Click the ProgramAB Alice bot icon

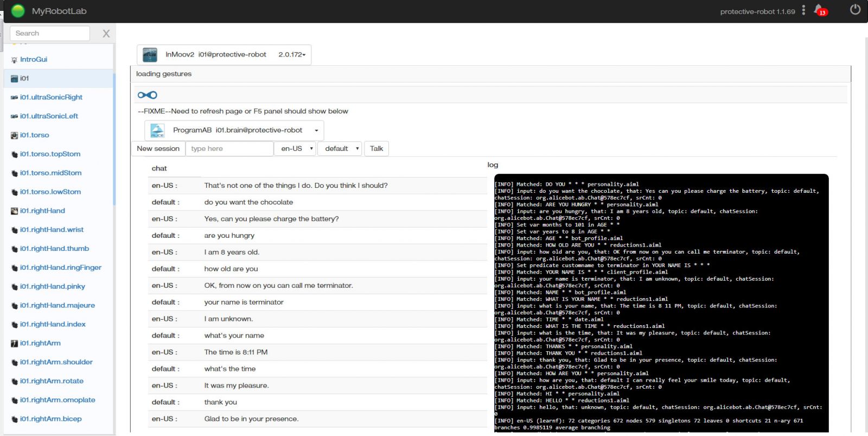(x=157, y=130)
